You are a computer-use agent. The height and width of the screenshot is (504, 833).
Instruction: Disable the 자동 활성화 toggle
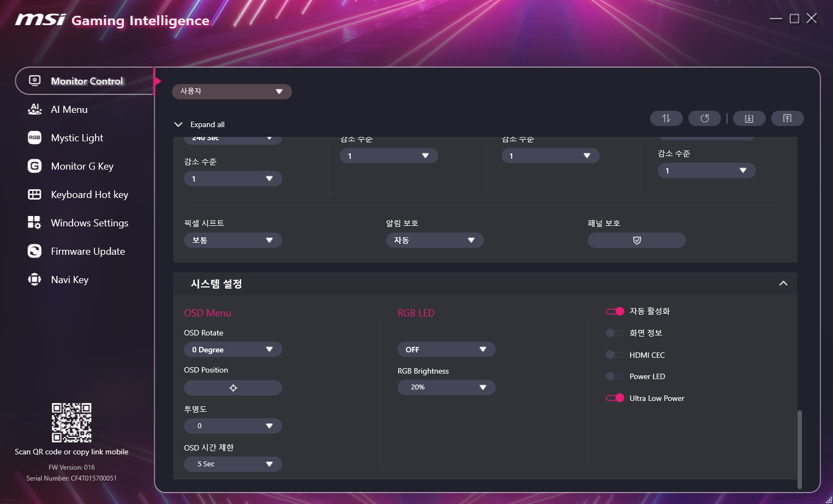(x=615, y=311)
